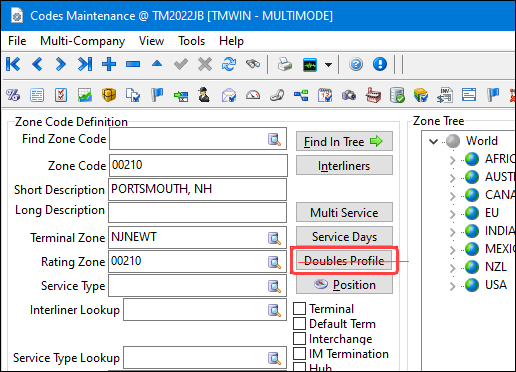Open Service Type lookup icon
This screenshot has width=516, height=372.
coord(274,286)
